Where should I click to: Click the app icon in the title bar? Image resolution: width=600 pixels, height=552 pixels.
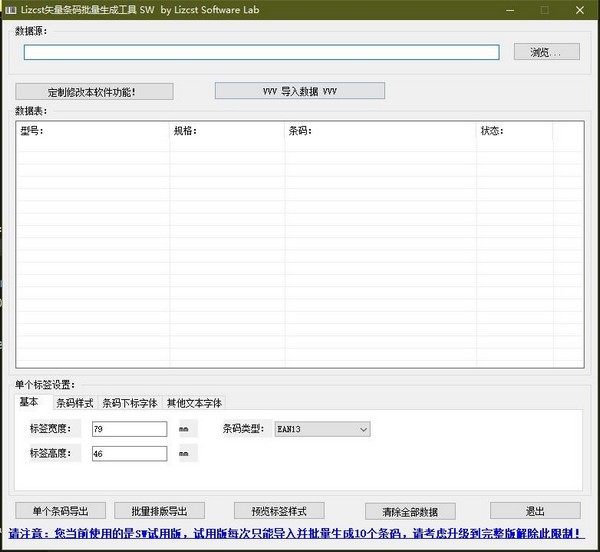10,9
